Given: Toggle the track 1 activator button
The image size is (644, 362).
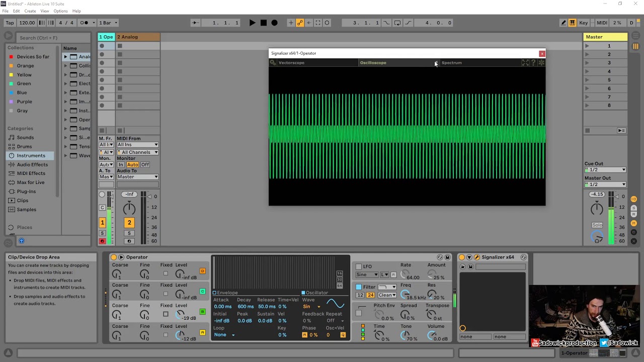Looking at the screenshot, I should [102, 222].
